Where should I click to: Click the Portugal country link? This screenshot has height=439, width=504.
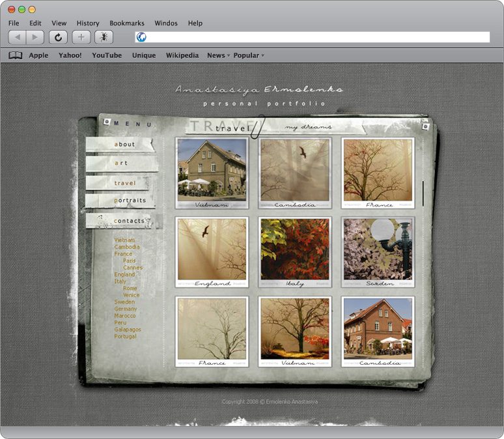pyautogui.click(x=125, y=336)
